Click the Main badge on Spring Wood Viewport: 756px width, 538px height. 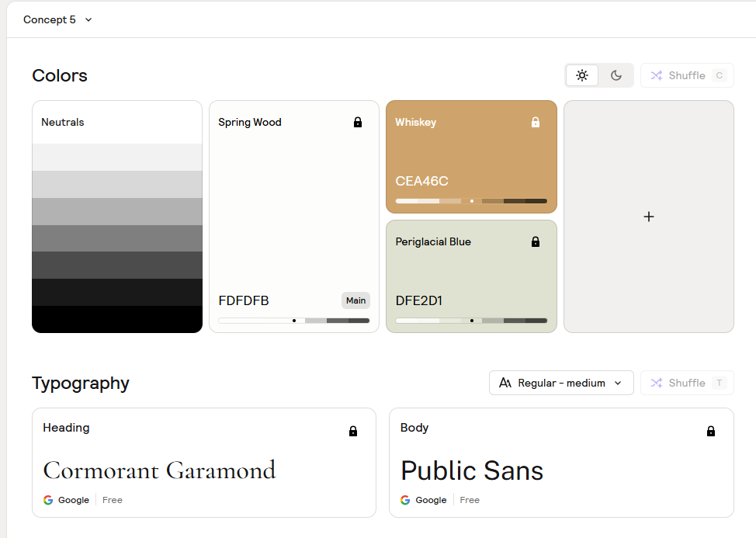tap(355, 300)
